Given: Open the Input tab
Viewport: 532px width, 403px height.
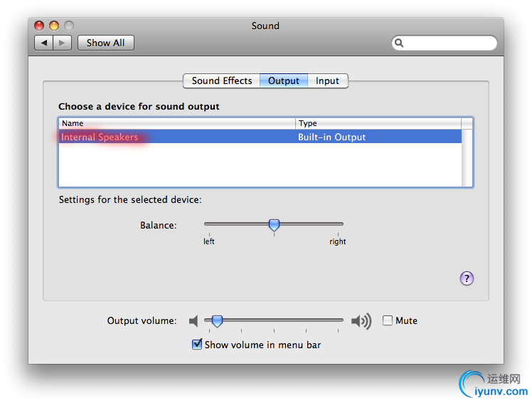Looking at the screenshot, I should pos(327,81).
